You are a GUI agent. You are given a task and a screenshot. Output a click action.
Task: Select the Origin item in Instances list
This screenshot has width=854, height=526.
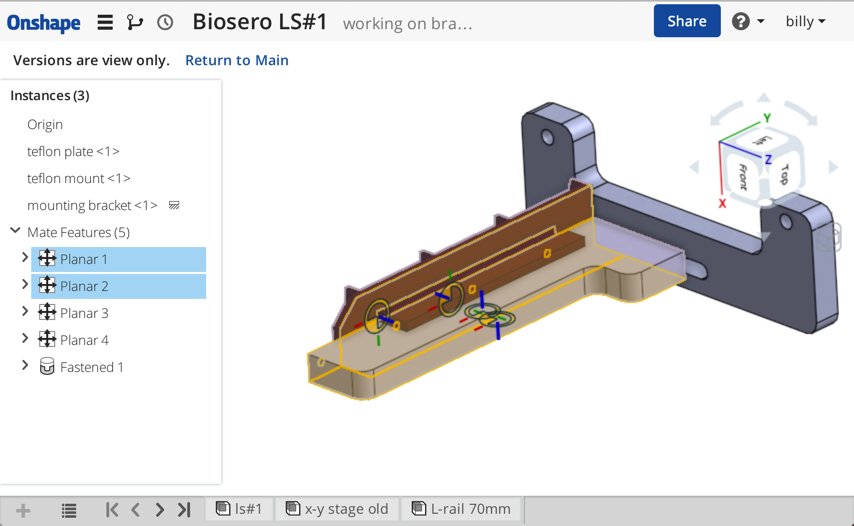click(x=45, y=124)
